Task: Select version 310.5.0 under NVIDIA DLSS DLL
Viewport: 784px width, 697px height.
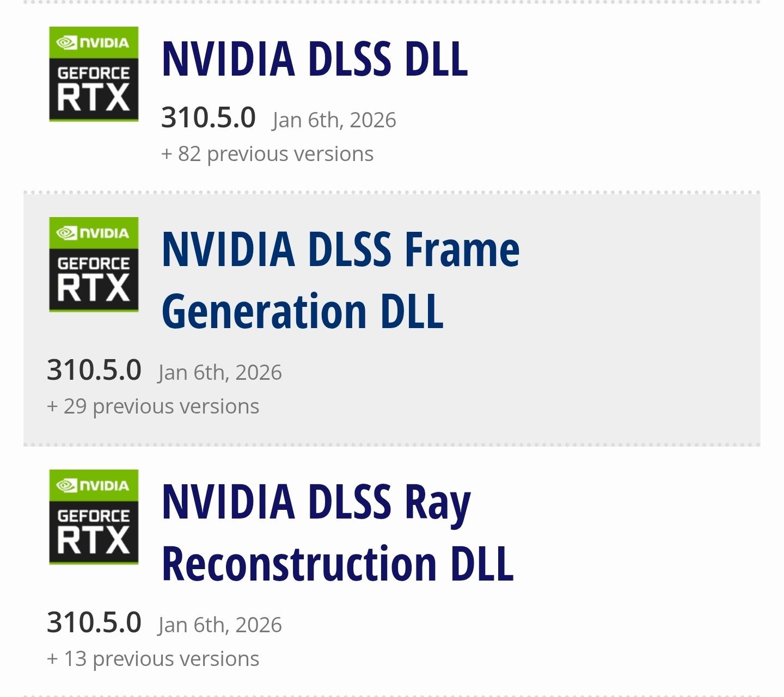Action: (208, 118)
